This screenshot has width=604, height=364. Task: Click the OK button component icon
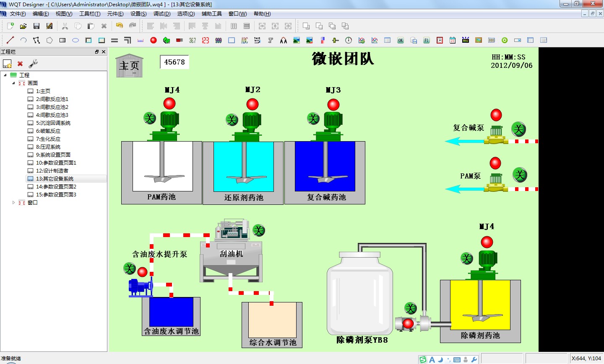click(x=401, y=40)
